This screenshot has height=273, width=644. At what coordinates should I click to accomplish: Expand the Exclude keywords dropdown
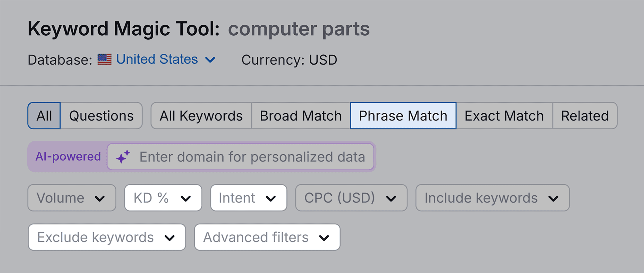point(107,237)
